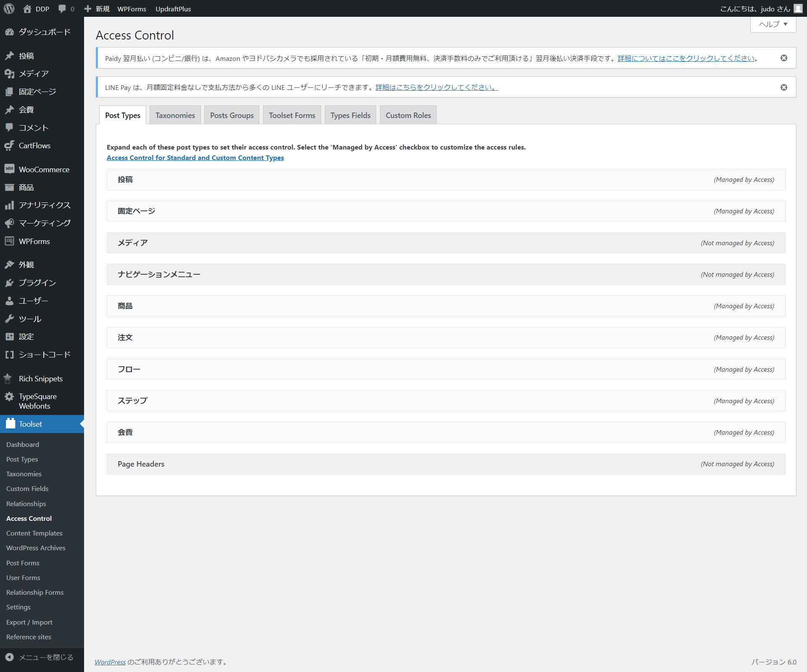Image resolution: width=807 pixels, height=672 pixels.
Task: Open Content Templates submenu item
Action: 34,533
